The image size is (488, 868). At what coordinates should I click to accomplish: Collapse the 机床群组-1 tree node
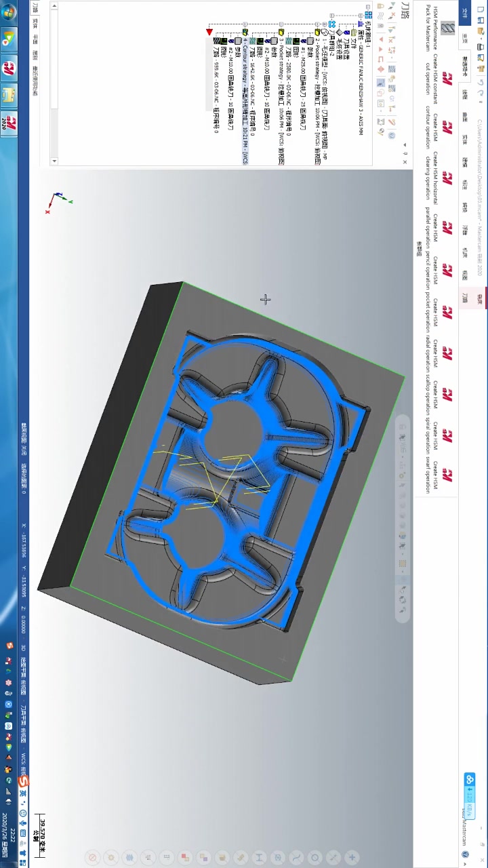click(368, 7)
